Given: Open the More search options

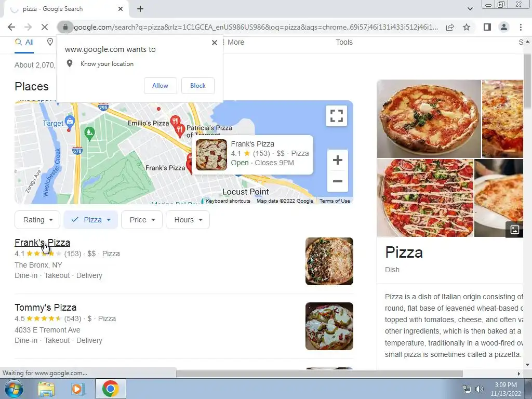Looking at the screenshot, I should (233, 43).
